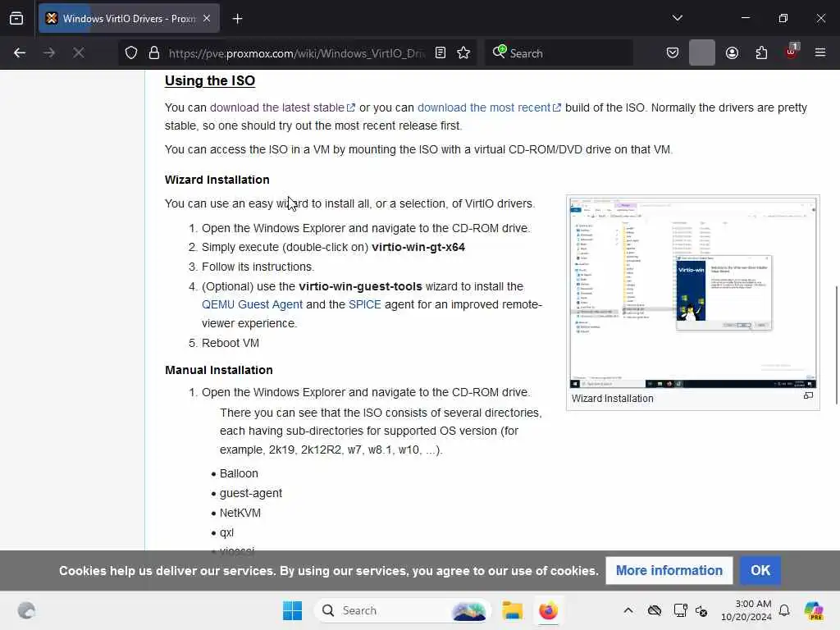Follow the download the most recent link
The height and width of the screenshot is (630, 840).
(x=489, y=107)
